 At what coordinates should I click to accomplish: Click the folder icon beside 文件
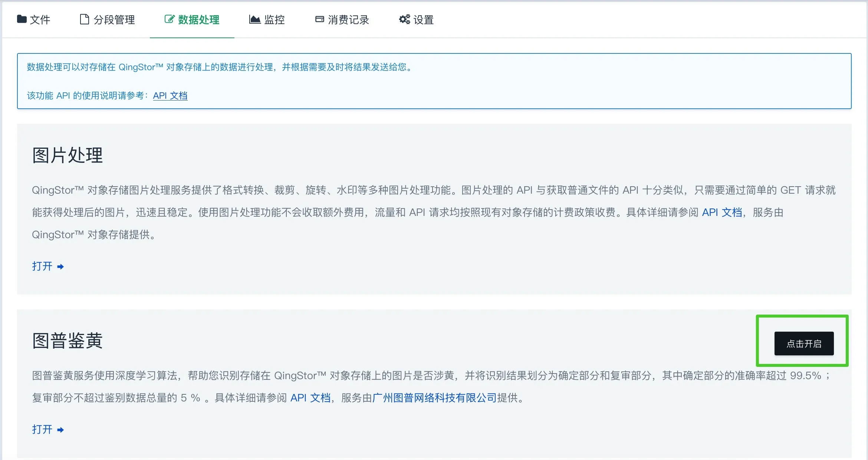pyautogui.click(x=22, y=19)
